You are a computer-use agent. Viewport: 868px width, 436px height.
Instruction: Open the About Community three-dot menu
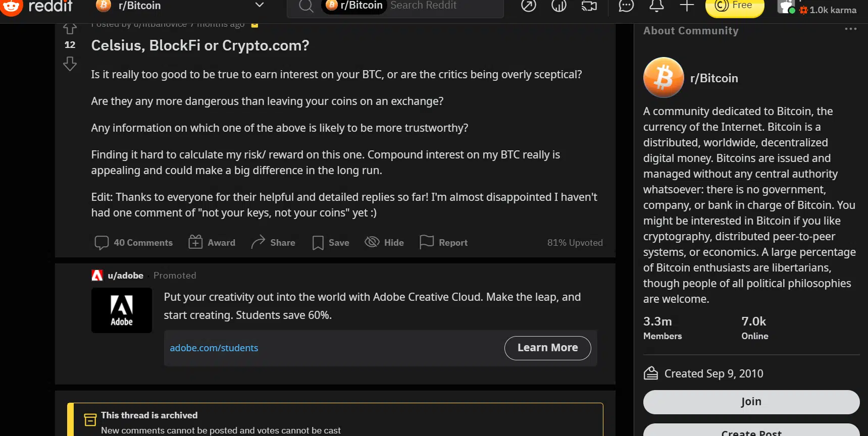click(x=850, y=29)
